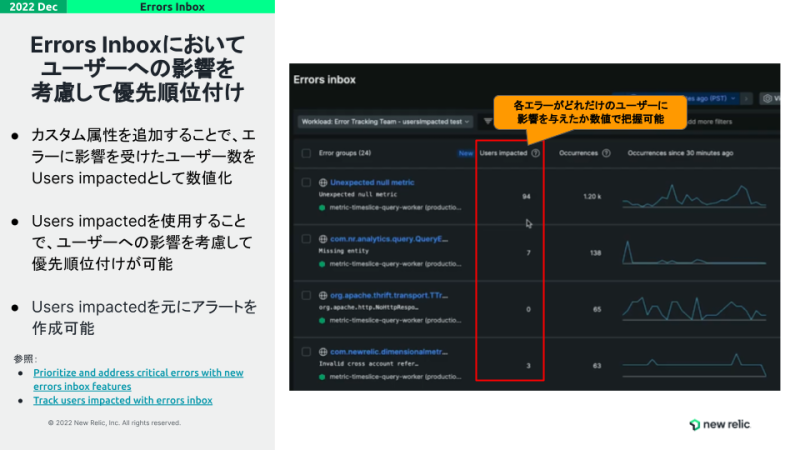Click green status dot under org.apache.http.NoHttpRespo
The image size is (800, 450).
(x=322, y=320)
